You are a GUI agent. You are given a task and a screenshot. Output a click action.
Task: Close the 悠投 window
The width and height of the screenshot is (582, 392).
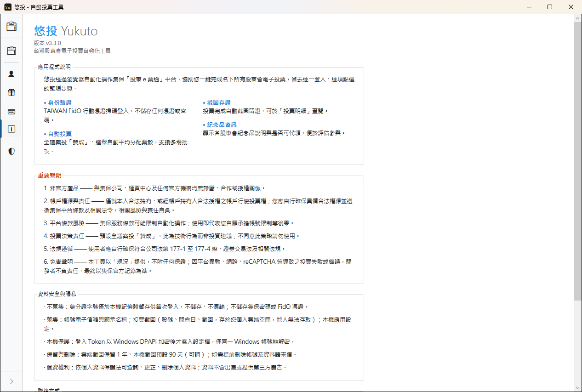coord(571,7)
